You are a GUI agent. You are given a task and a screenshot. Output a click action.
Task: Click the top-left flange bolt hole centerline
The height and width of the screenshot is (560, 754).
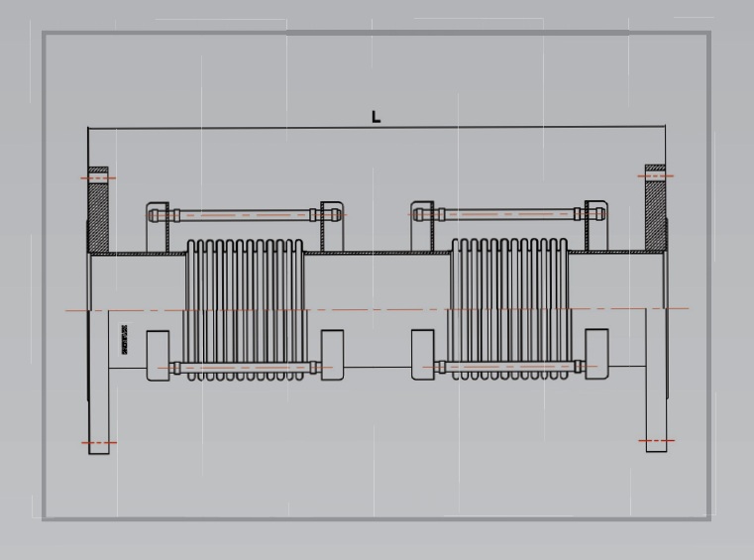(98, 178)
